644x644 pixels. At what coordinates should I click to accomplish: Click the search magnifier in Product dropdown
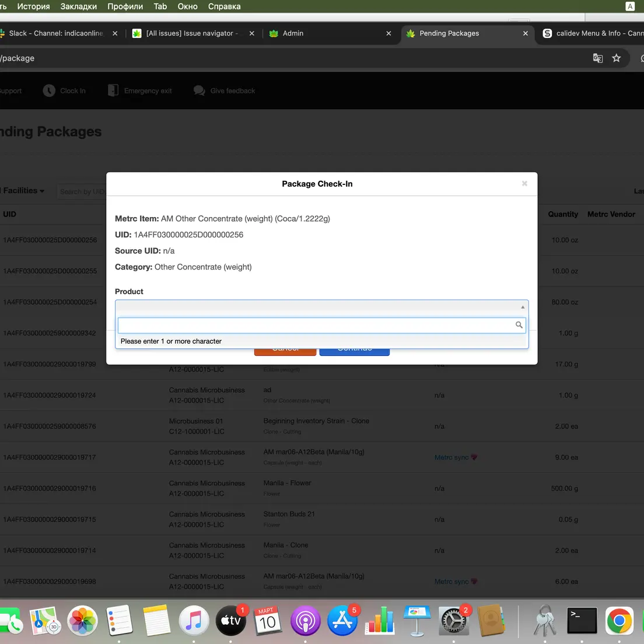point(519,325)
